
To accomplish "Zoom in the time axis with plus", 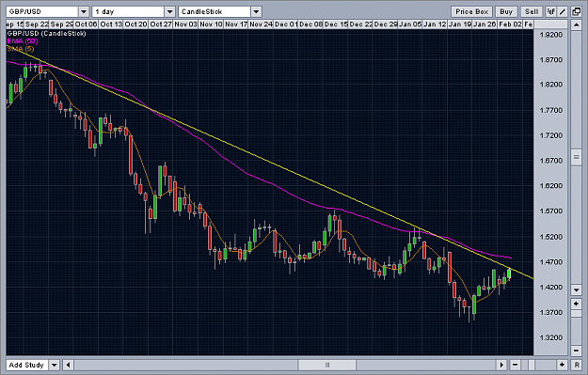I will [562, 365].
